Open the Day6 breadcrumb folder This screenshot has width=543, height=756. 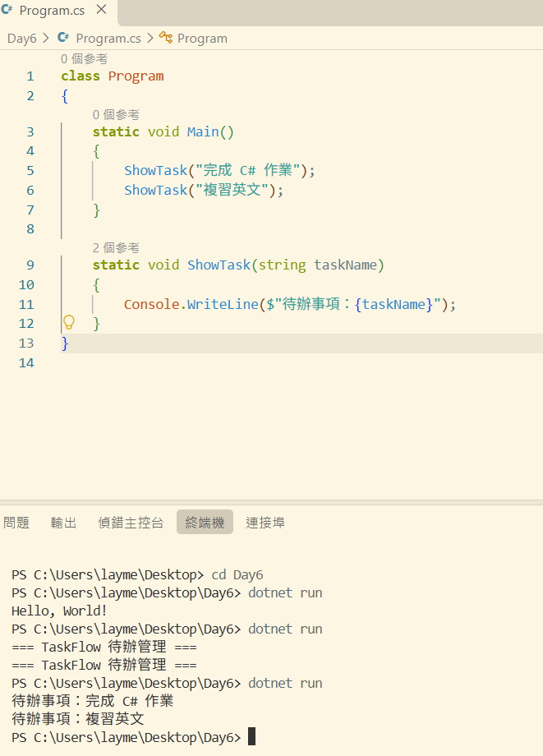[21, 39]
